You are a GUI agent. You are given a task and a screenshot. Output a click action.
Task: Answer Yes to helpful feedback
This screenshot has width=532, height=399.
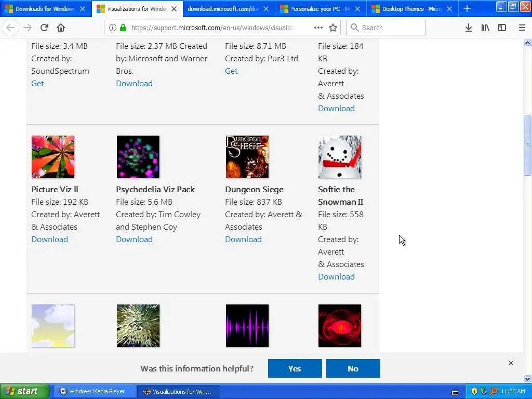coord(295,368)
